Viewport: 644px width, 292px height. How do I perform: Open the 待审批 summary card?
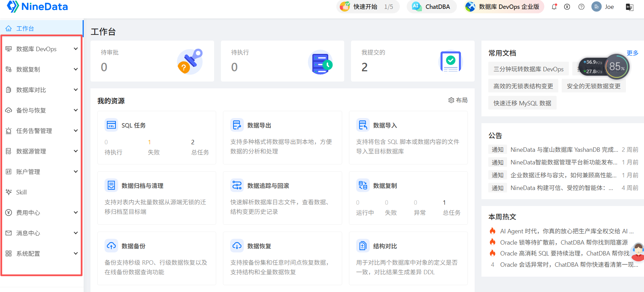[152, 61]
